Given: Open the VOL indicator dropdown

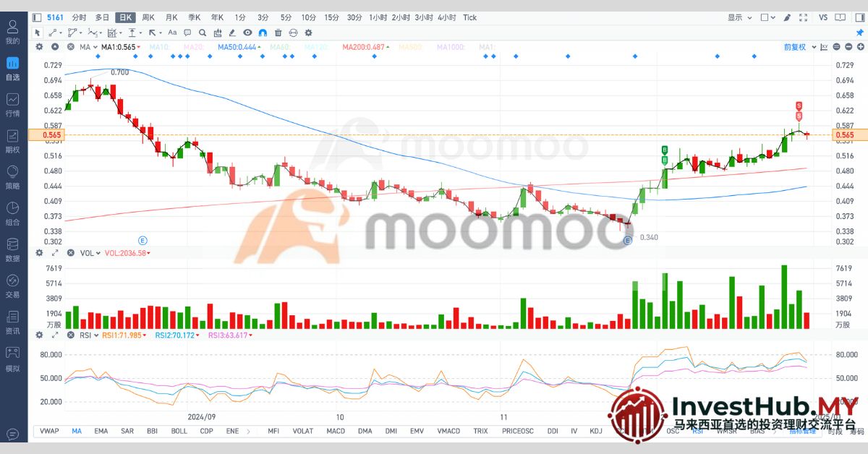Looking at the screenshot, I should [x=90, y=253].
